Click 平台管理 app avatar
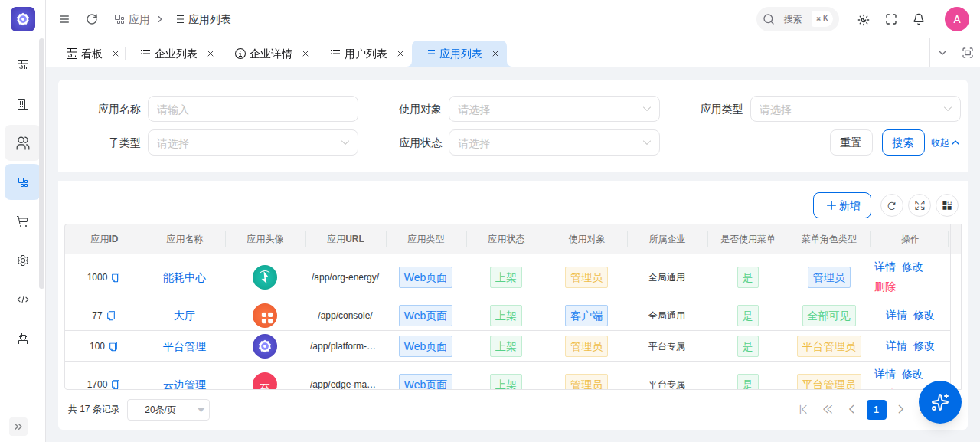The height and width of the screenshot is (442, 980). tap(265, 346)
